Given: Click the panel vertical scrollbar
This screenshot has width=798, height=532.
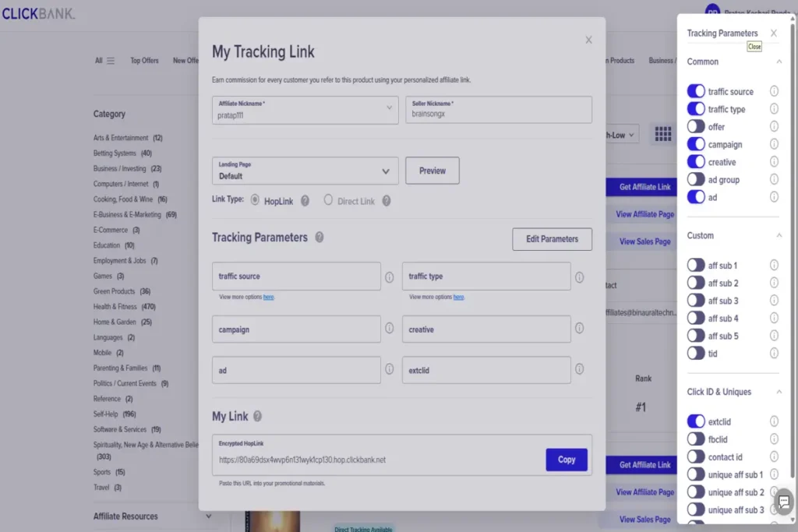Looking at the screenshot, I should pyautogui.click(x=793, y=249).
